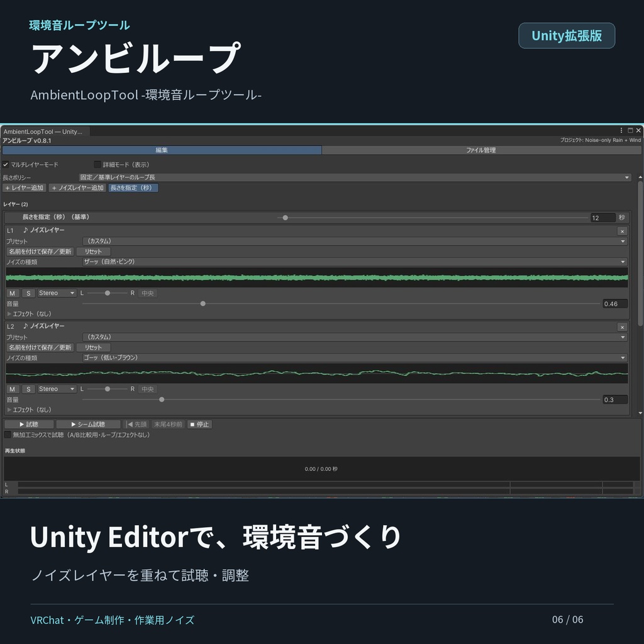
Task: Switch to the ファイル管理 tab
Action: [481, 150]
